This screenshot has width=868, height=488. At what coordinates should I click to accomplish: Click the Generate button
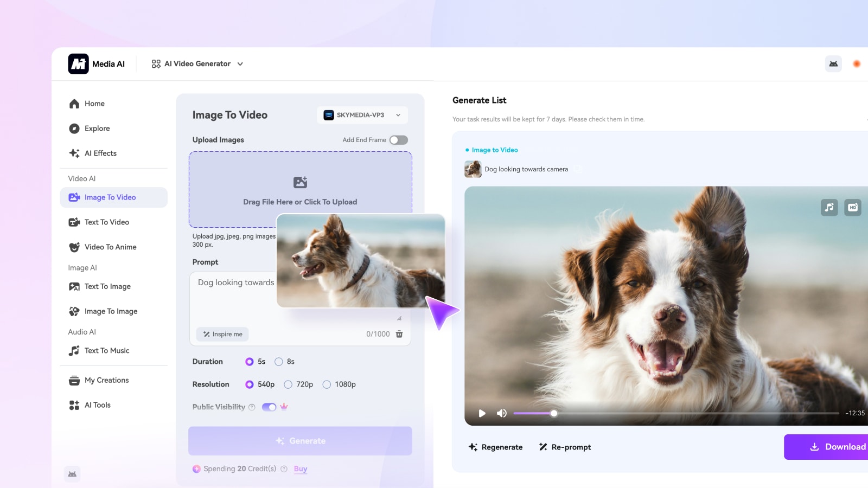300,441
